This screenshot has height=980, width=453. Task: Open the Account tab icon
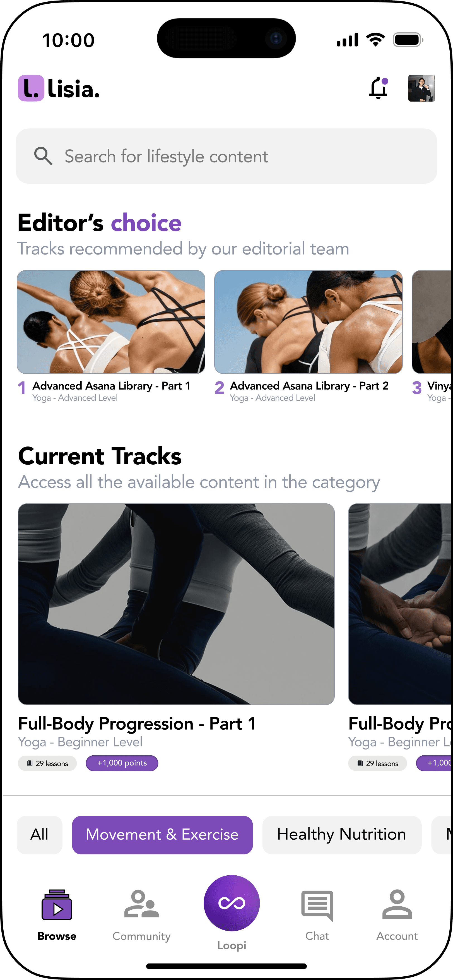point(397,904)
